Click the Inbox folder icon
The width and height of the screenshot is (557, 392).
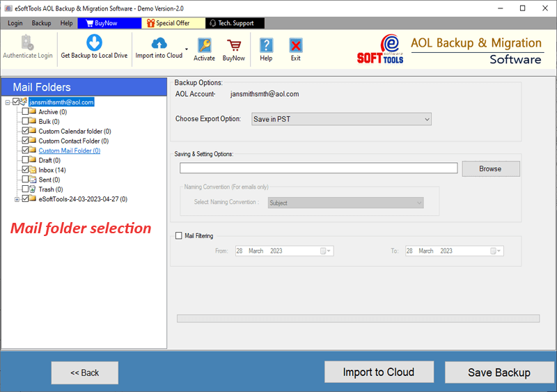pos(33,169)
